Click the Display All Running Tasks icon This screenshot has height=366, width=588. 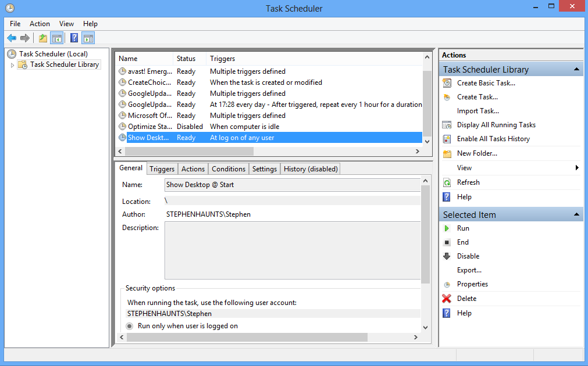pos(447,124)
